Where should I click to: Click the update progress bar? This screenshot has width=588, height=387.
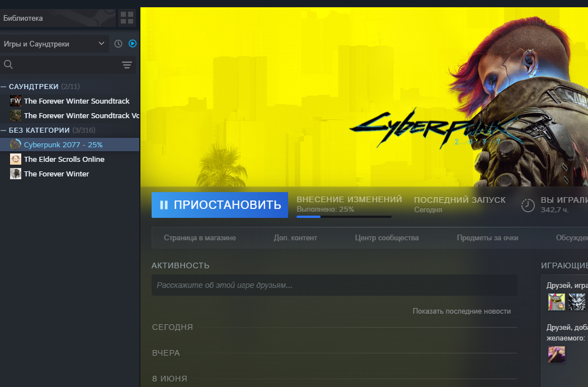[x=344, y=217]
